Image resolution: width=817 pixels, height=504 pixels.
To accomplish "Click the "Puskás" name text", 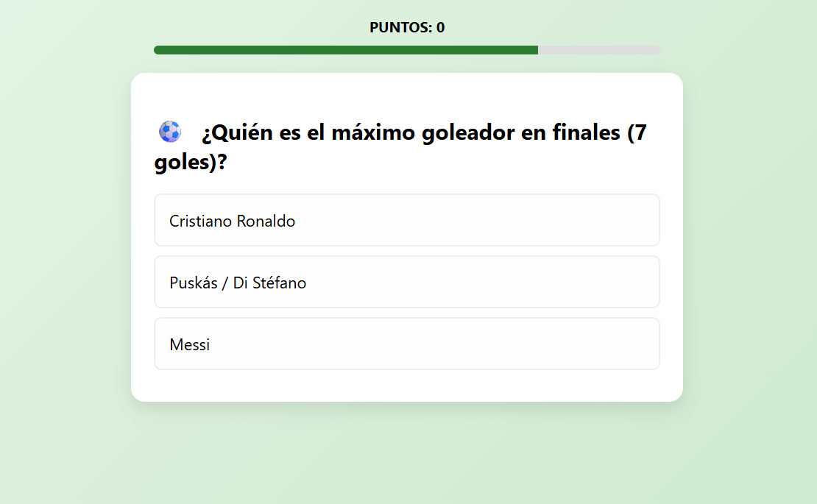I will [x=193, y=283].
